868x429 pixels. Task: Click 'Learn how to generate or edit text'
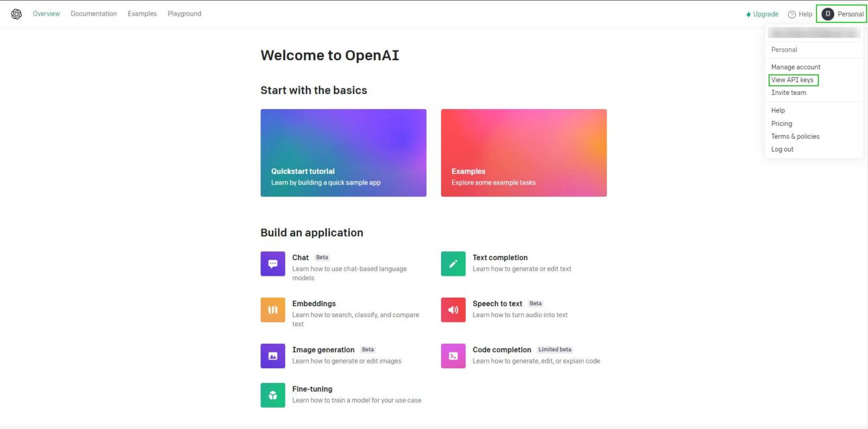point(522,269)
